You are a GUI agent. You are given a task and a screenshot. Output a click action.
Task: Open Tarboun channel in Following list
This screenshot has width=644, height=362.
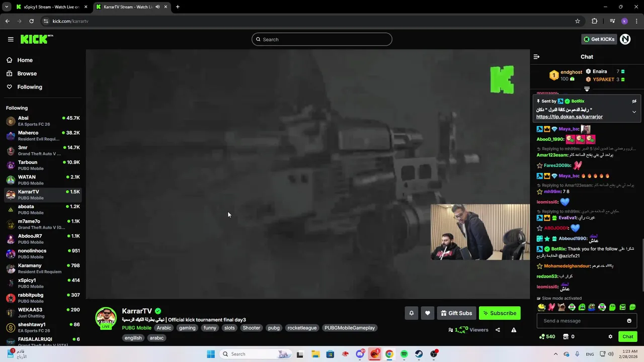coord(43,165)
